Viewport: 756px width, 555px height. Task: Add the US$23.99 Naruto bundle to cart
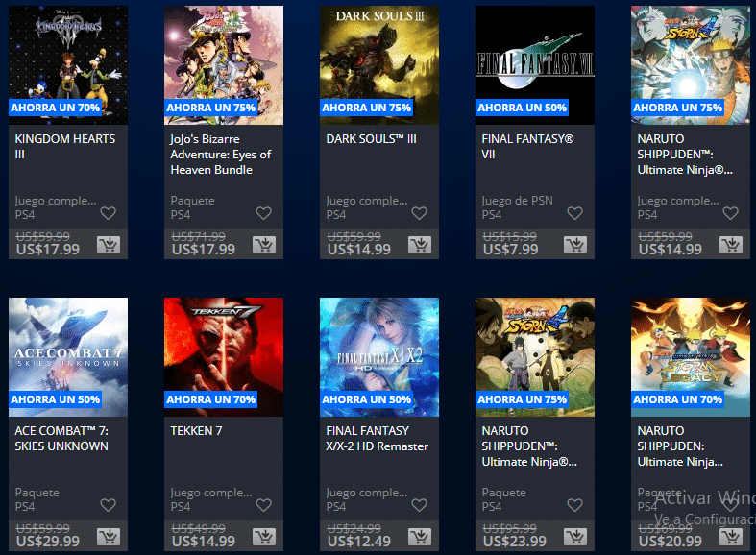tap(575, 537)
